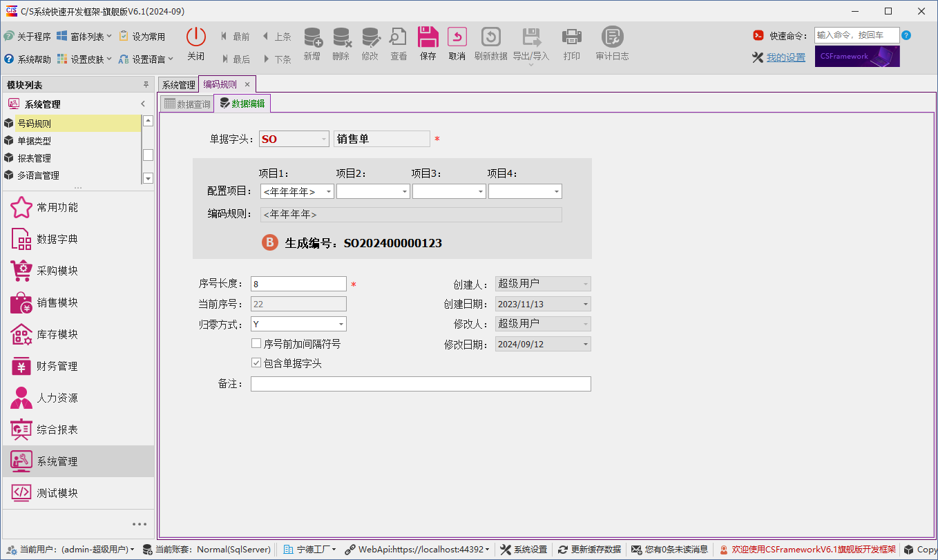The width and height of the screenshot is (938, 560).
Task: Open 财务管理 module
Action: click(78, 366)
